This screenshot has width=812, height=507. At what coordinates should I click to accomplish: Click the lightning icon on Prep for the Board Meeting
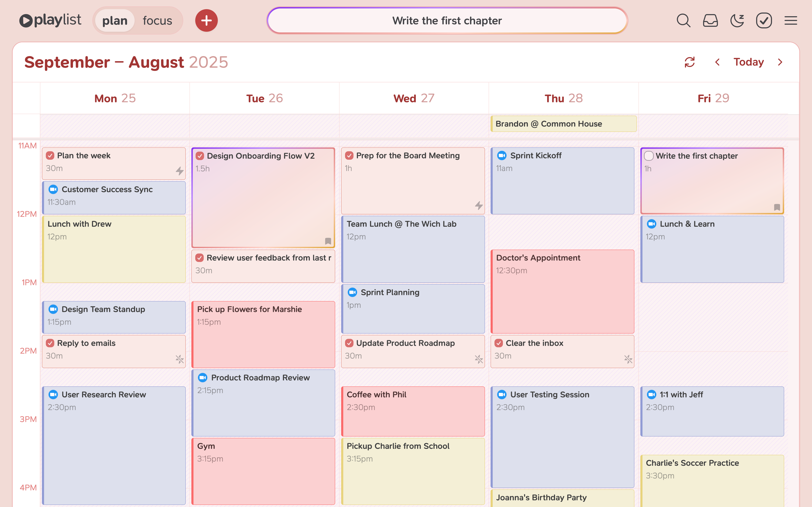[x=479, y=205]
